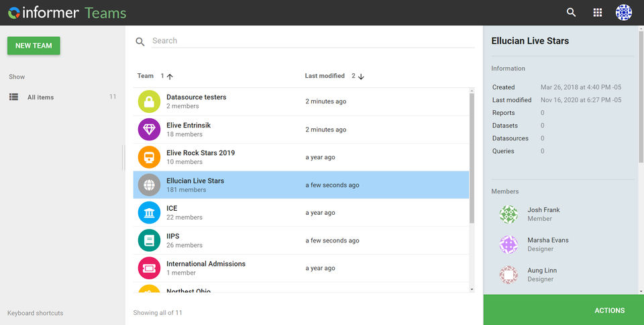Click the Datasource testers lock icon
This screenshot has height=325, width=644.
tap(149, 101)
